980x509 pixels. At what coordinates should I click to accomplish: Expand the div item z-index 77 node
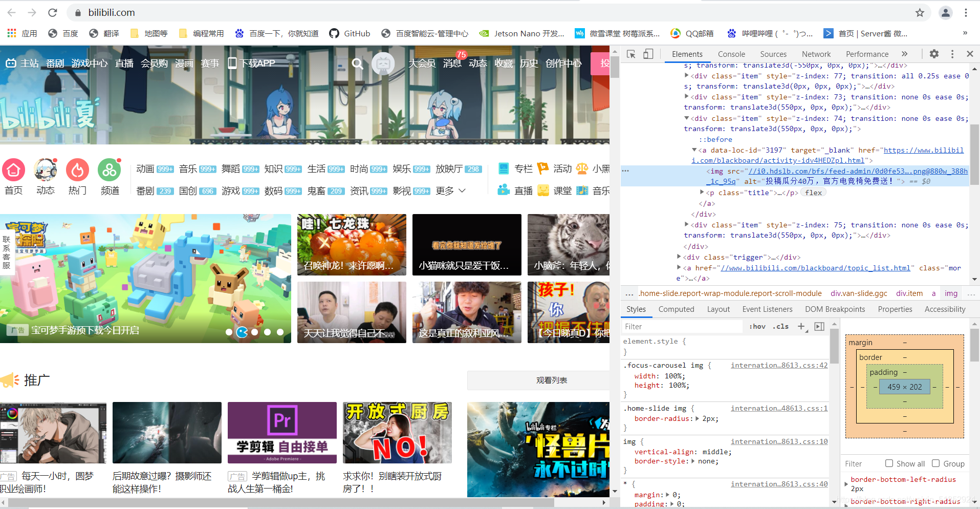click(687, 76)
